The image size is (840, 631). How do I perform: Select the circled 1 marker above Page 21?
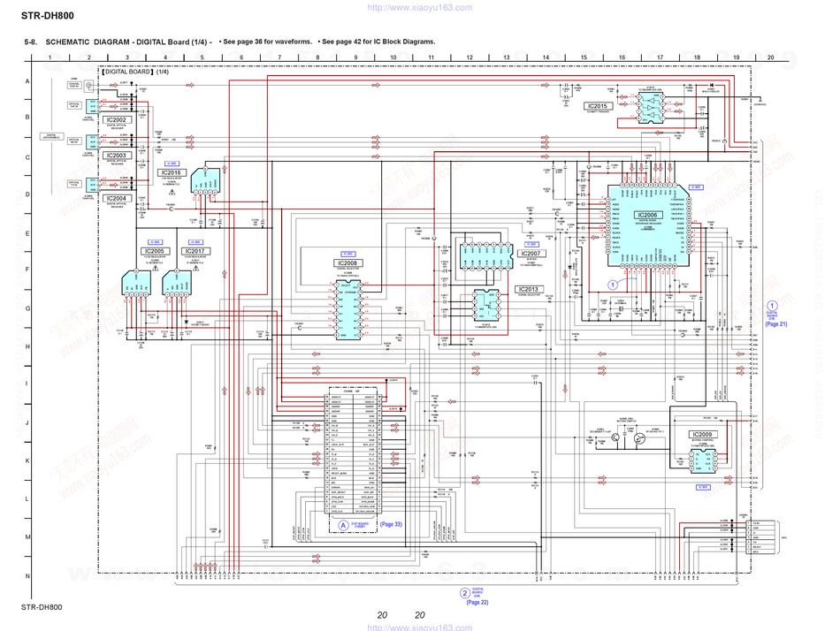[772, 307]
